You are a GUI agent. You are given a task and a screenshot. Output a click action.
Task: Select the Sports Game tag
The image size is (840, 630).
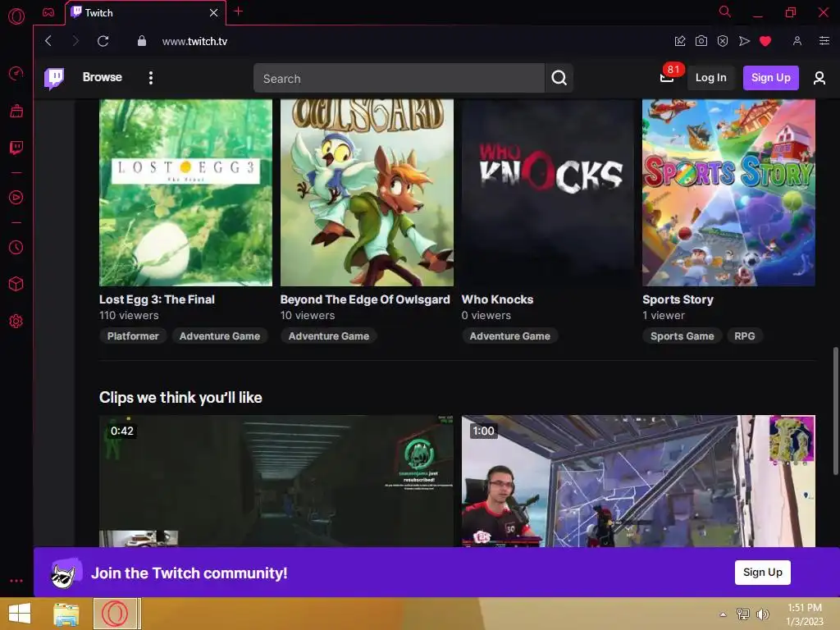tap(682, 336)
